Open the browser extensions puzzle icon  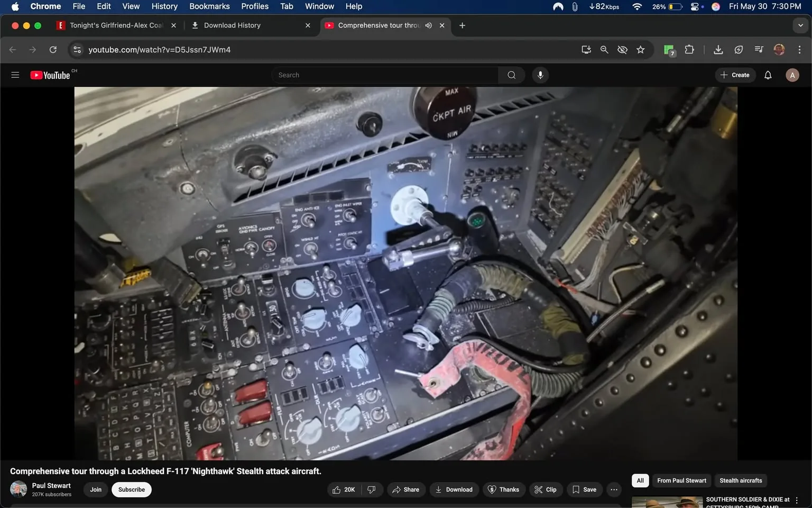[689, 49]
